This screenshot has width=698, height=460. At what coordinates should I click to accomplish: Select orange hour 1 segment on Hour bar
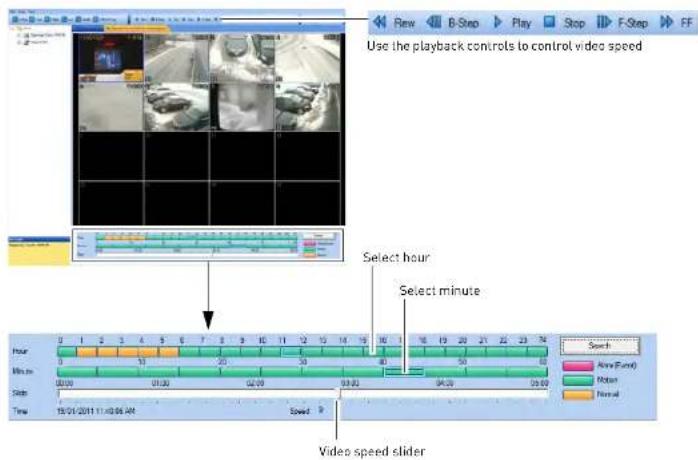87,352
